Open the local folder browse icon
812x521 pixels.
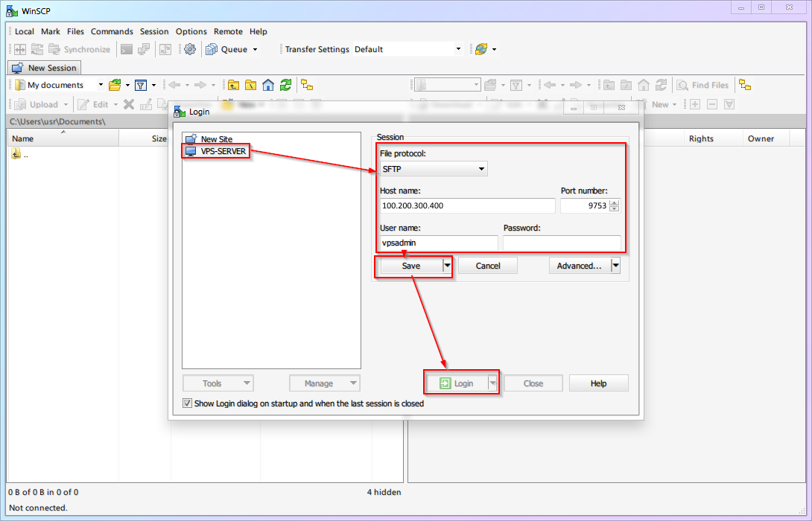coord(115,85)
